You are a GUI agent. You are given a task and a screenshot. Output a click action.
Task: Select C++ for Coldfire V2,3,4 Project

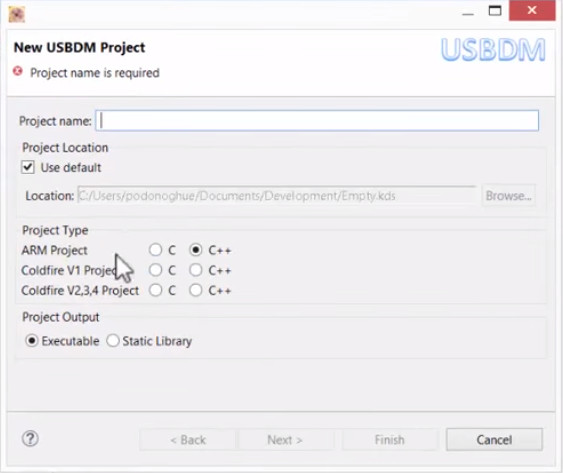pyautogui.click(x=196, y=290)
